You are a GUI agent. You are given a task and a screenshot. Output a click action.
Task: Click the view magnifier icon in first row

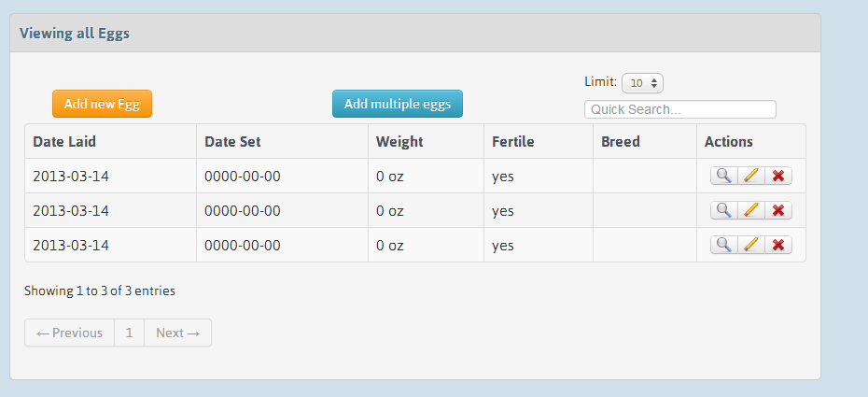(723, 176)
